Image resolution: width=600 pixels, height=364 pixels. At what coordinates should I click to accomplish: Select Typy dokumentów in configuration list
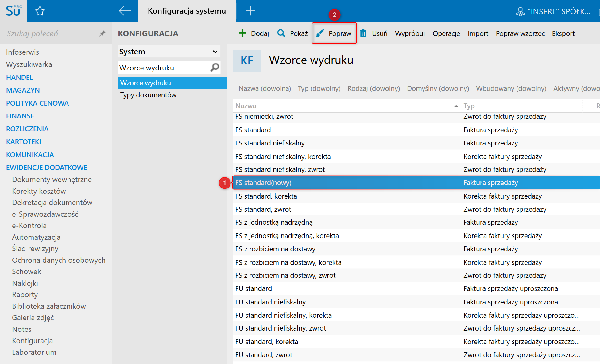pos(148,95)
